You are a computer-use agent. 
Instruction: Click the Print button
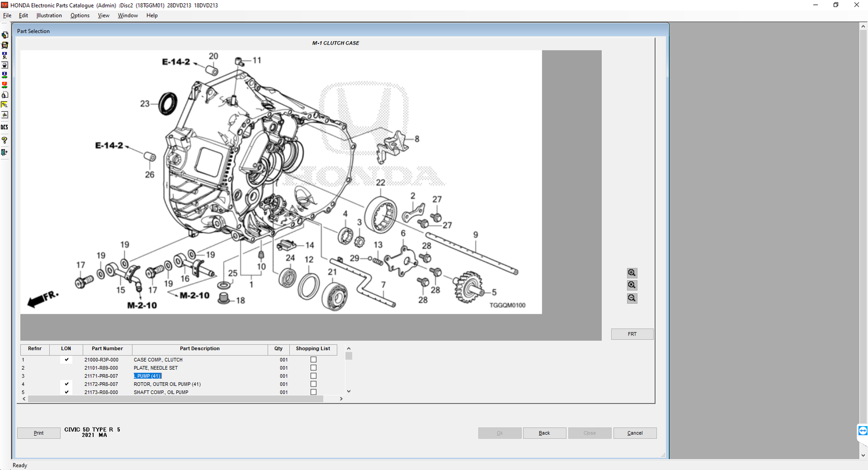(x=39, y=433)
